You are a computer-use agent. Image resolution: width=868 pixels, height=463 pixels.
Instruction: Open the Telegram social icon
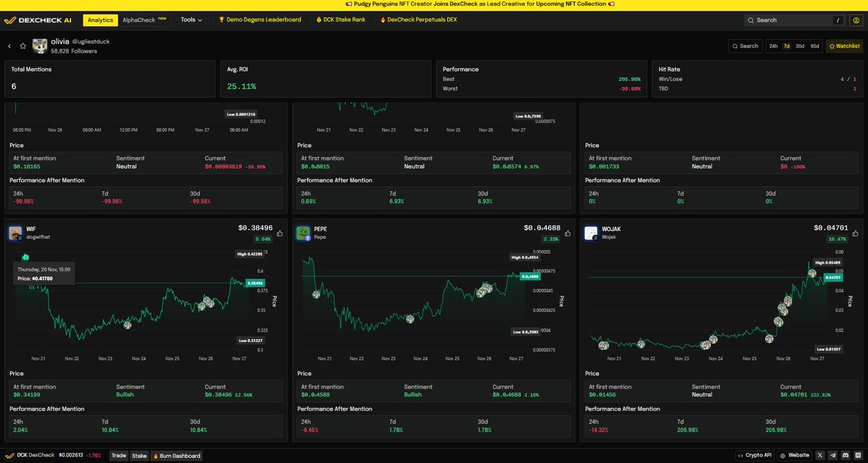pyautogui.click(x=833, y=456)
